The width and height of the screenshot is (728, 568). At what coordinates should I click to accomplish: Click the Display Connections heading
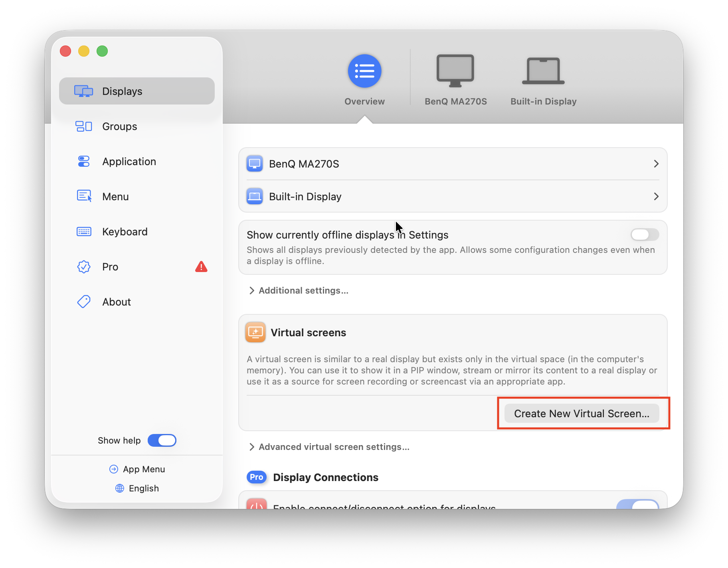pos(326,477)
